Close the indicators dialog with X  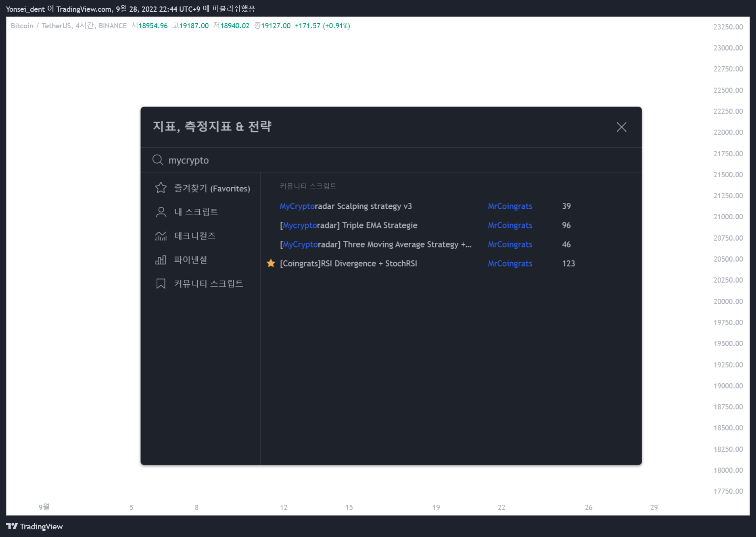coord(621,127)
